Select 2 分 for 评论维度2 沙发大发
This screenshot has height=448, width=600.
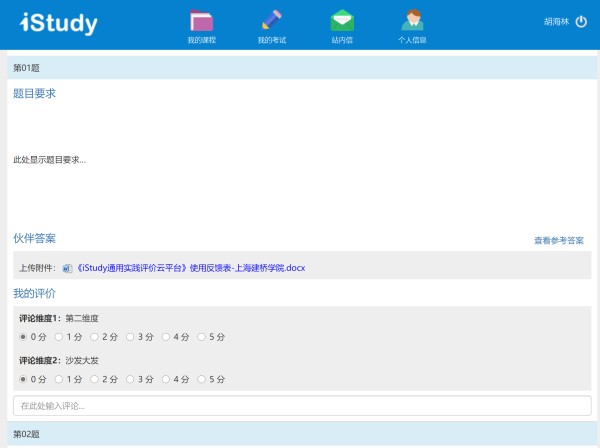tap(95, 379)
